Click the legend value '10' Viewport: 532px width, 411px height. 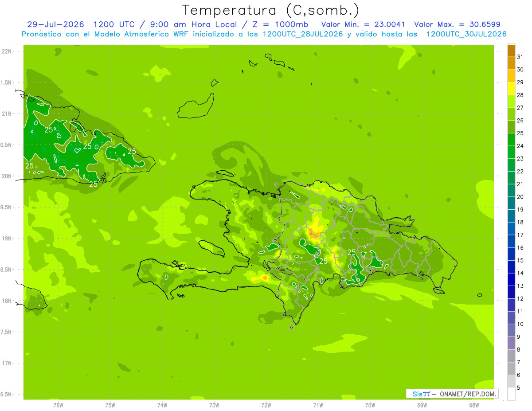(520, 324)
